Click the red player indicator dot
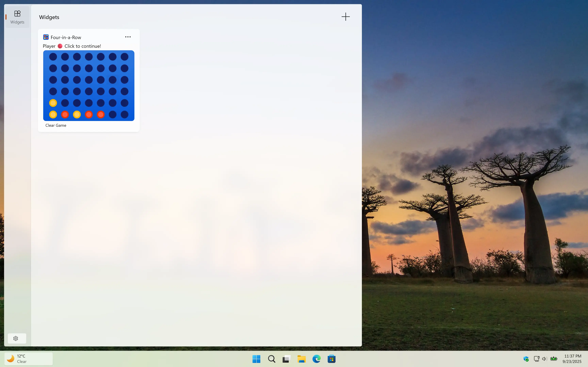The image size is (588, 367). coord(60,46)
